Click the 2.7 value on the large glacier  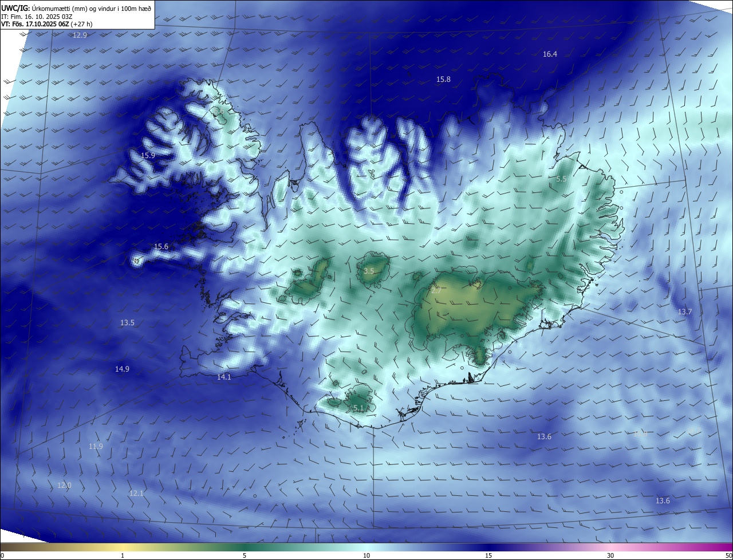click(x=436, y=291)
